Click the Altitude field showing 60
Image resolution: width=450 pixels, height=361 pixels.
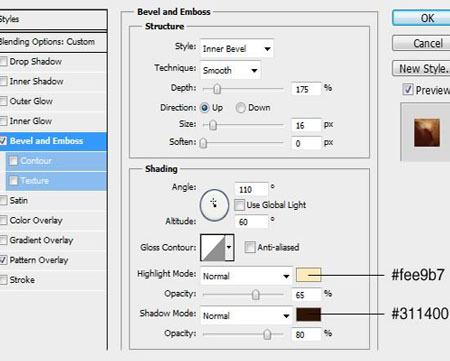tap(251, 222)
